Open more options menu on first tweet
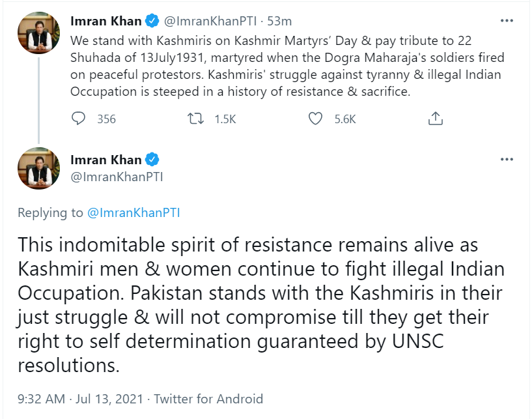The width and height of the screenshot is (532, 419). (507, 21)
